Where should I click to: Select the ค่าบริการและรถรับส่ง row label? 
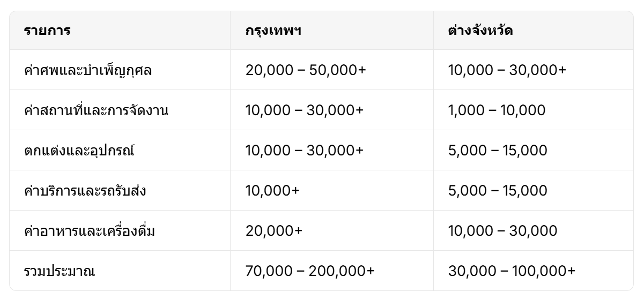(85, 191)
